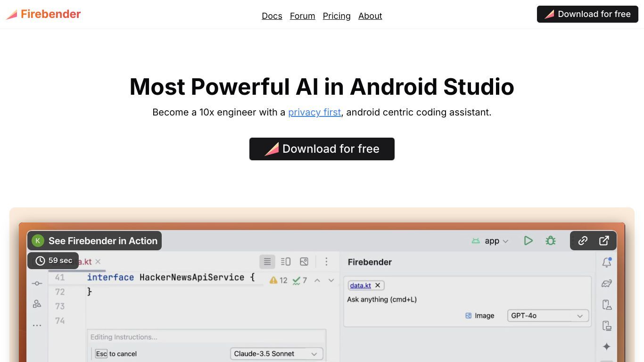The height and width of the screenshot is (362, 644).
Task: Follow the privacy first link
Action: tap(314, 112)
